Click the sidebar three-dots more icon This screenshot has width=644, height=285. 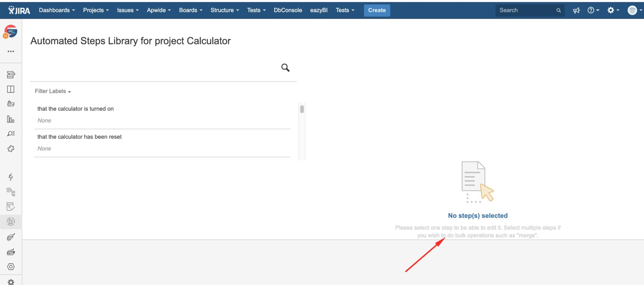point(11,51)
